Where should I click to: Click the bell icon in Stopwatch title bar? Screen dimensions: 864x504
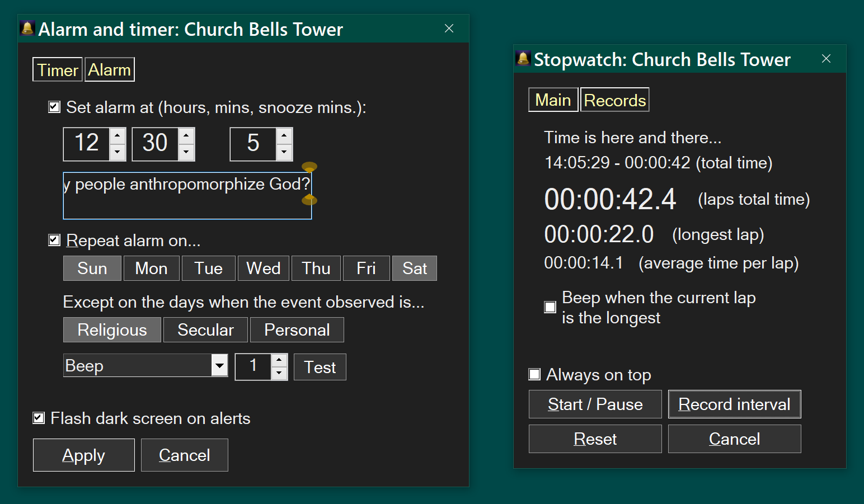click(523, 58)
